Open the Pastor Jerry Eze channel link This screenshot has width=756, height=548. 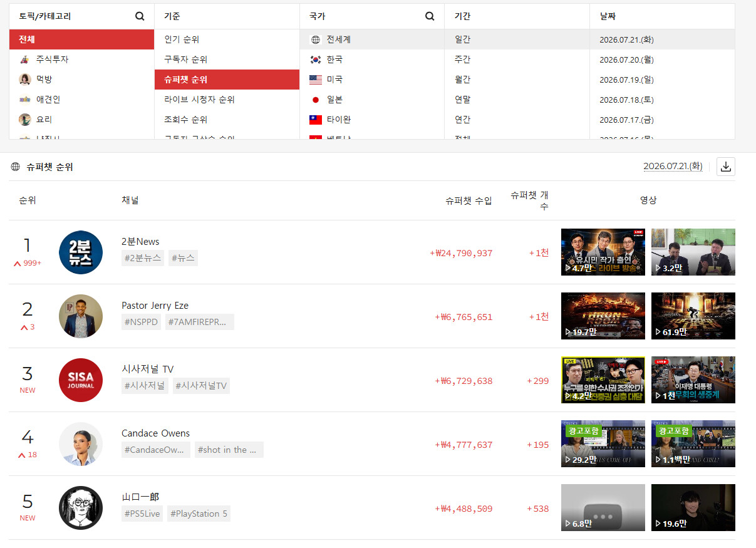(x=155, y=306)
